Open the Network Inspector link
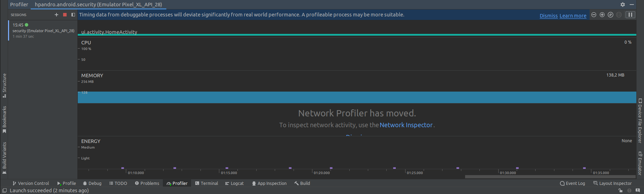 [x=406, y=125]
